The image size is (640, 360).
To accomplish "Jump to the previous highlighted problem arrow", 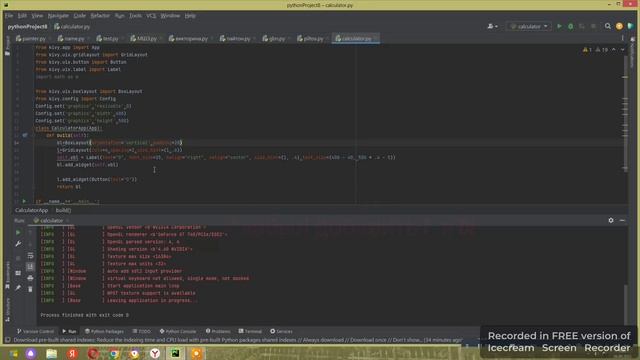I will pos(613,50).
